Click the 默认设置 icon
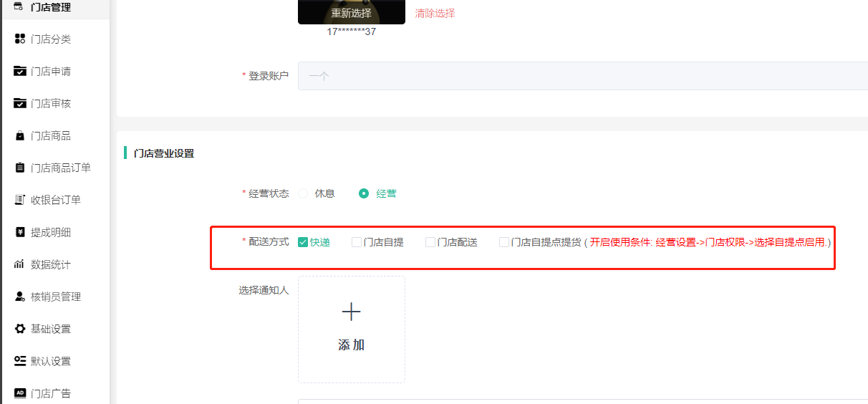 [20, 361]
